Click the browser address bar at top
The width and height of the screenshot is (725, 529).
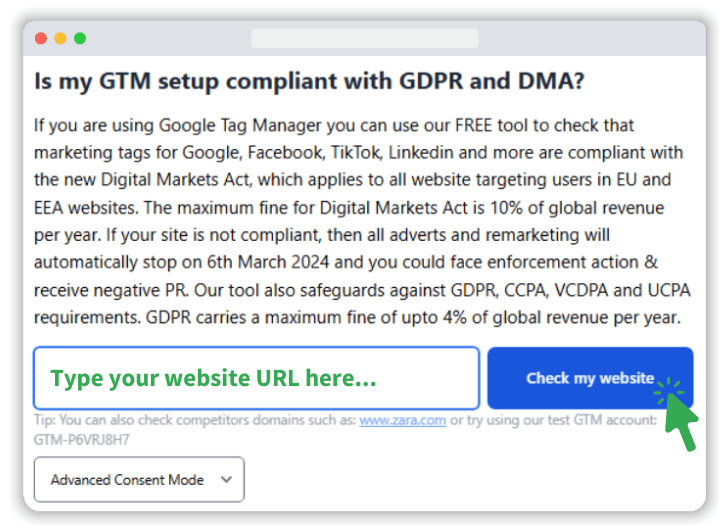(x=364, y=38)
